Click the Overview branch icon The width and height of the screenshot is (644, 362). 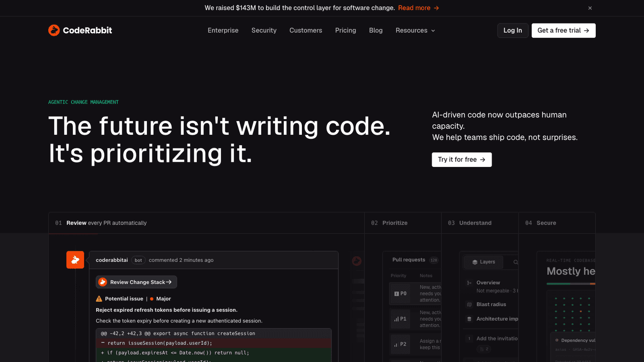pyautogui.click(x=469, y=283)
